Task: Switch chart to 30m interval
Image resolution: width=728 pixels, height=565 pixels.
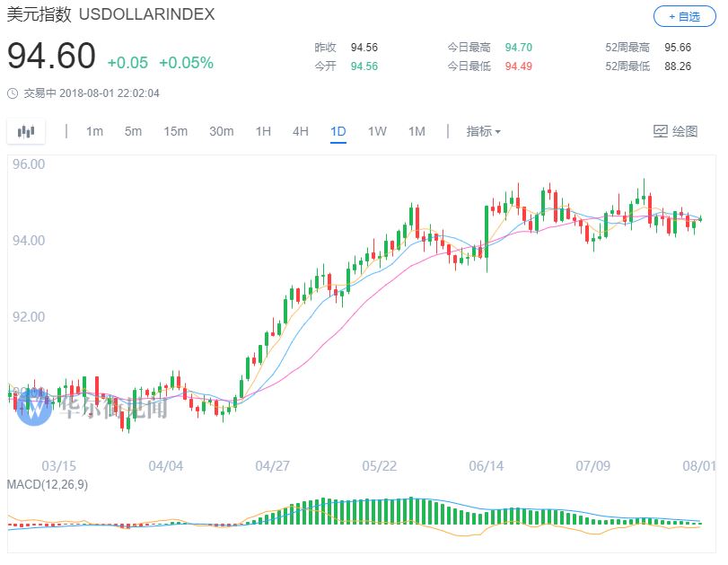Action: point(221,131)
